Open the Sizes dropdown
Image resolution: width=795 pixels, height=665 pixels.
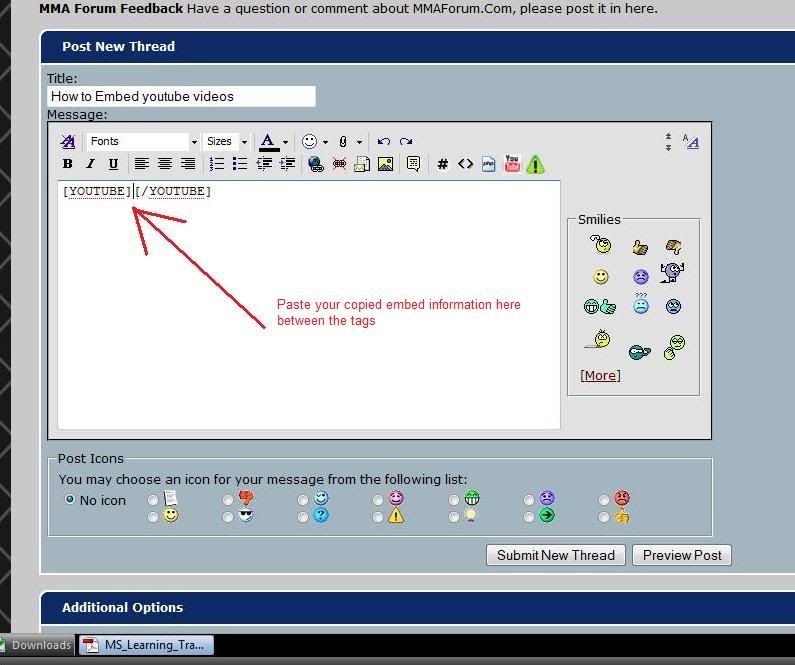point(226,141)
